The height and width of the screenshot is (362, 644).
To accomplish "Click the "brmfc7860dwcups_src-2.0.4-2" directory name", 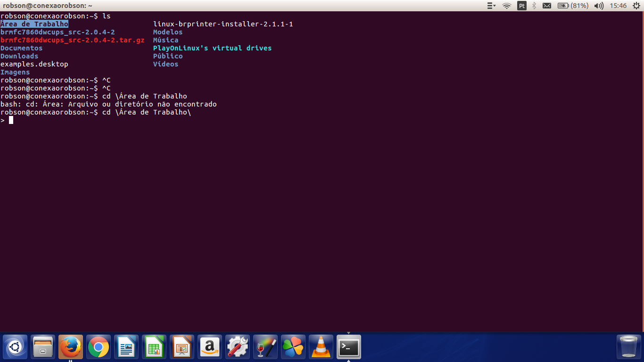I will (x=58, y=32).
